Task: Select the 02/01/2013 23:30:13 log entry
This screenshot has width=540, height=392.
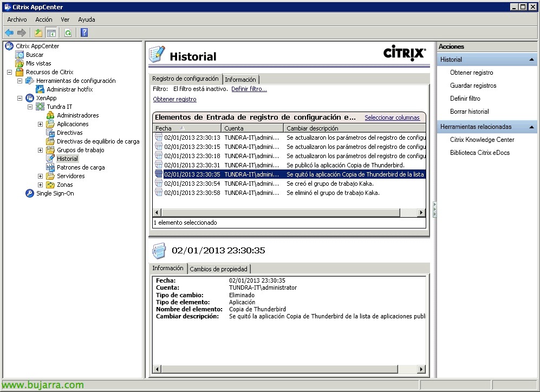Action: pos(290,138)
